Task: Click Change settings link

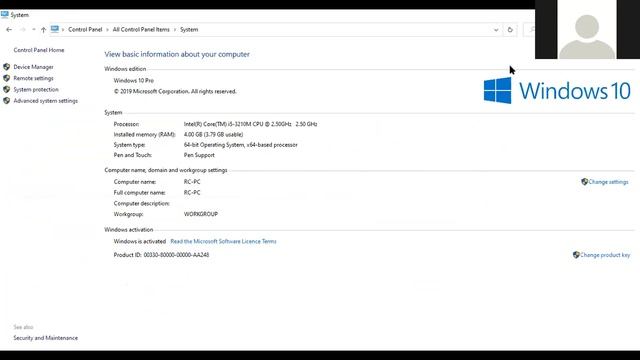Action: 608,182
